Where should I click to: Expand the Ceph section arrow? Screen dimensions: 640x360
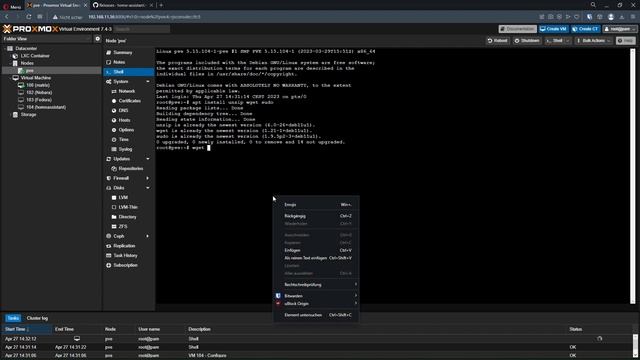pyautogui.click(x=148, y=236)
